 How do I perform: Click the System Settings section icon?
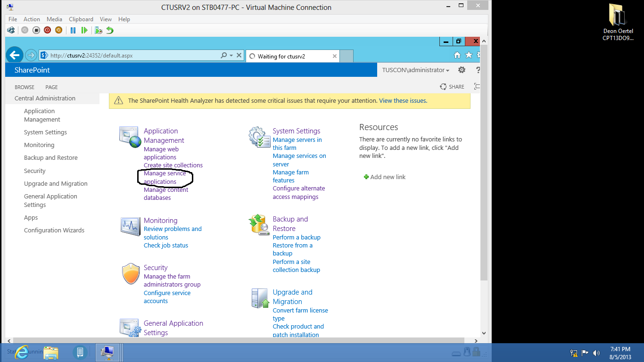259,137
